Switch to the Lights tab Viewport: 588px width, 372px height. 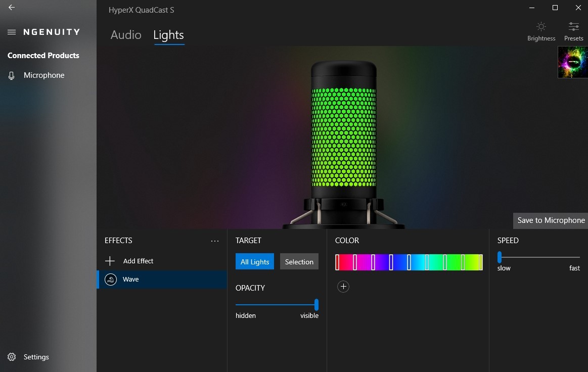tap(169, 35)
